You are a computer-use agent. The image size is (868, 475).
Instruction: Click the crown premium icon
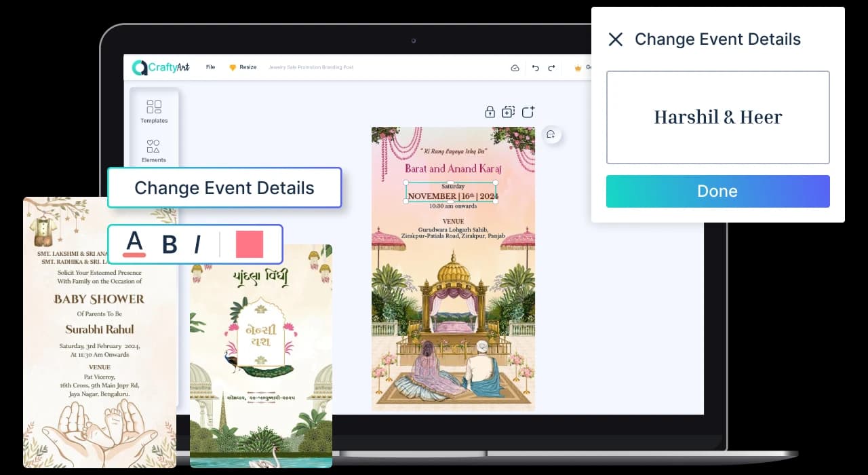click(578, 68)
